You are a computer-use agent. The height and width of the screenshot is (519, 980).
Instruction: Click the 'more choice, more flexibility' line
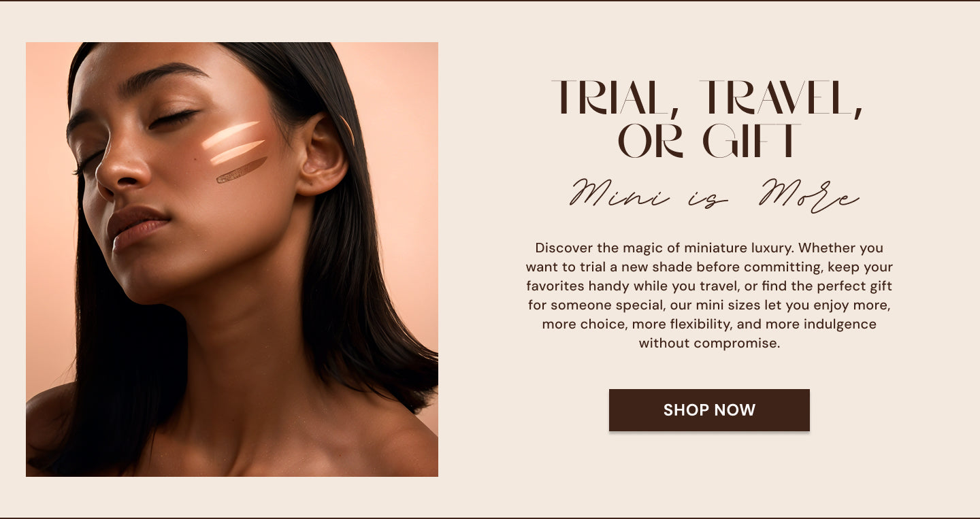(709, 324)
